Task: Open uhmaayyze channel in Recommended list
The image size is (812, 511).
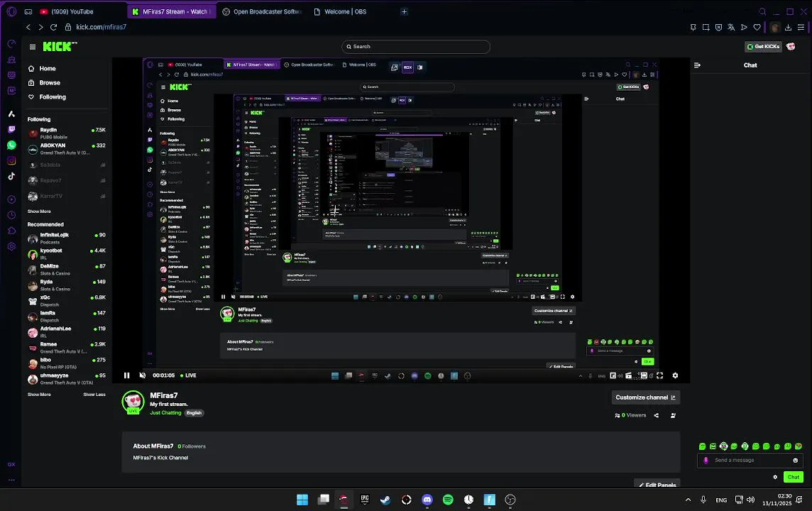Action: click(x=67, y=378)
